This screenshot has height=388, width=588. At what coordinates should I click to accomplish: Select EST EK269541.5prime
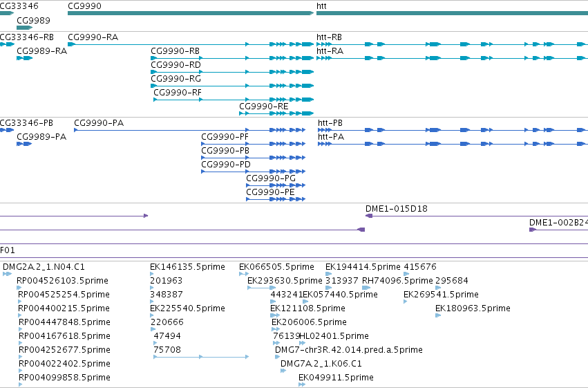coord(406,302)
